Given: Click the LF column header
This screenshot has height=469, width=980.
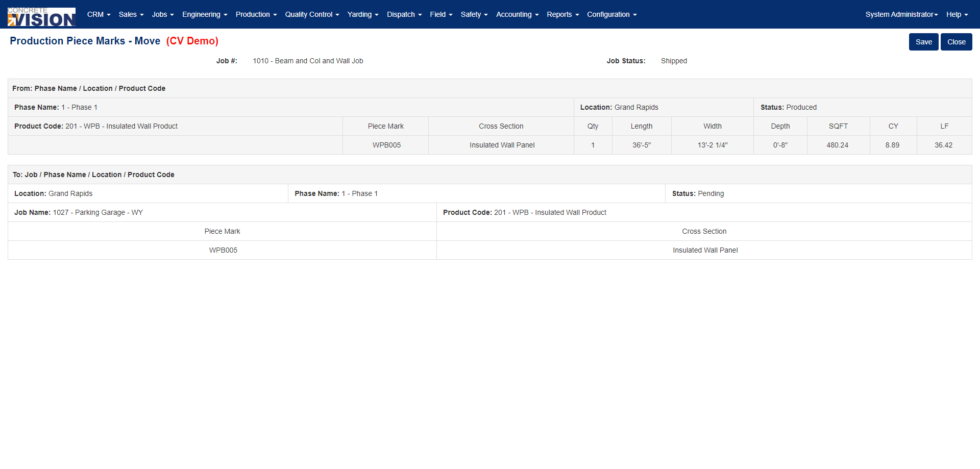Looking at the screenshot, I should point(944,126).
